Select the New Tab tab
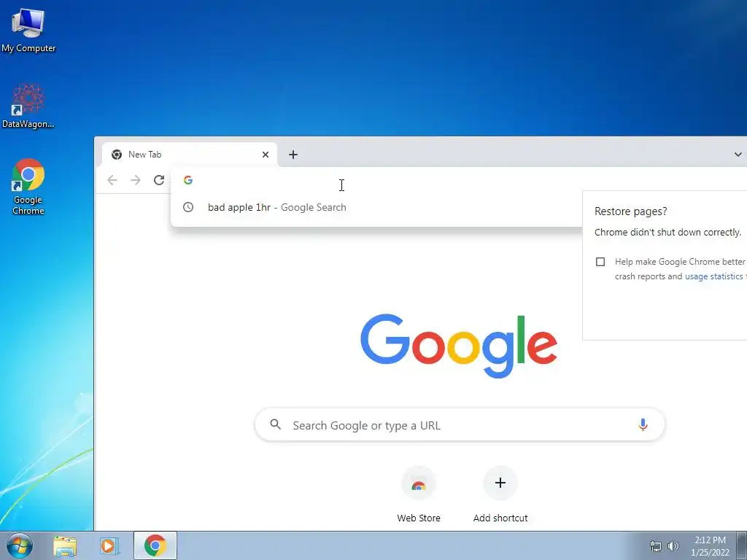The image size is (747, 560). point(190,155)
